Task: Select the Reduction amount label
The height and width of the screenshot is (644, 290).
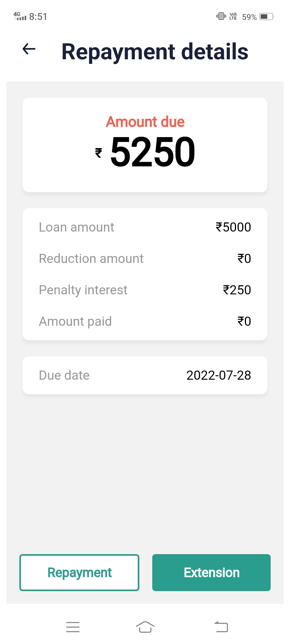Action: pos(91,259)
